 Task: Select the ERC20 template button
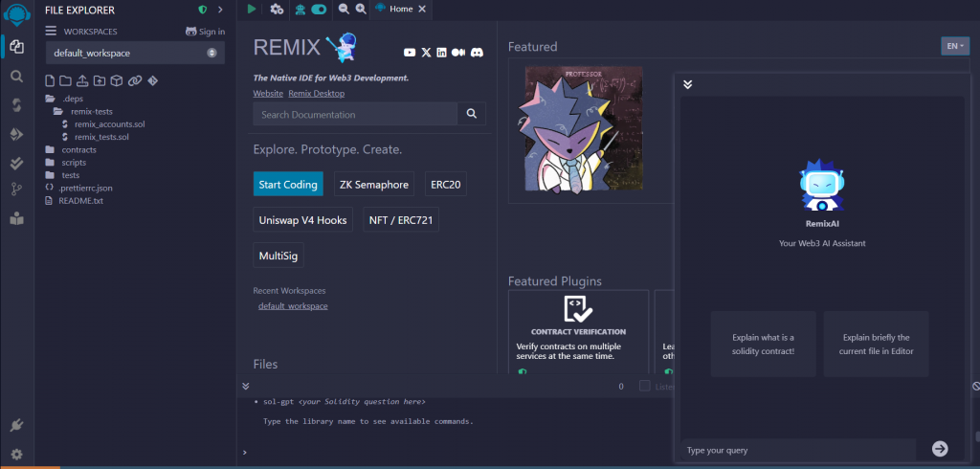click(x=446, y=184)
